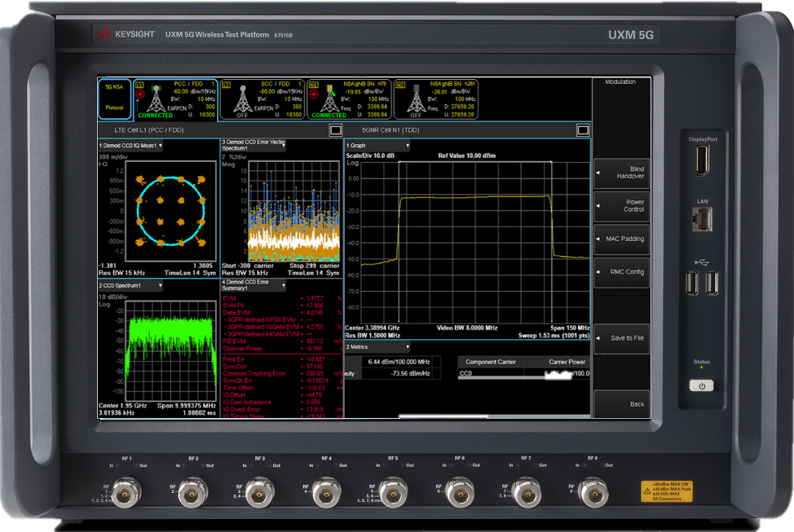
Task: Open the Power Control softkey menu
Action: point(623,205)
